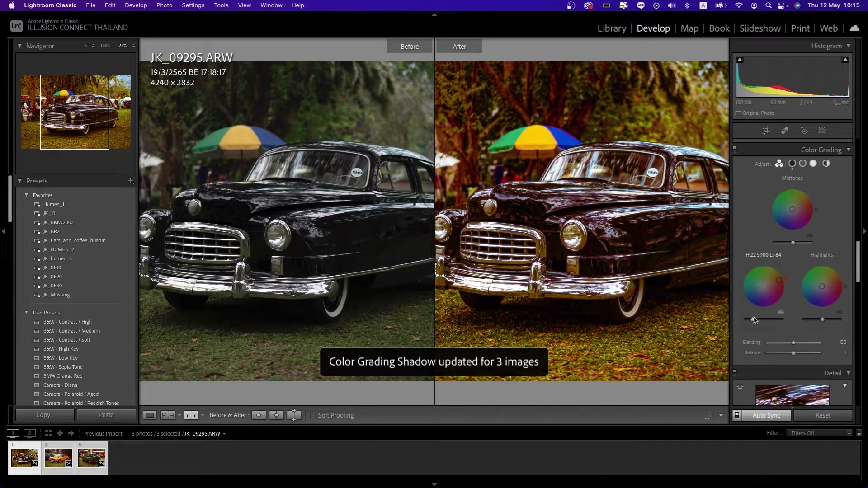Image resolution: width=868 pixels, height=488 pixels.
Task: Collapse the Navigator panel
Action: point(20,46)
